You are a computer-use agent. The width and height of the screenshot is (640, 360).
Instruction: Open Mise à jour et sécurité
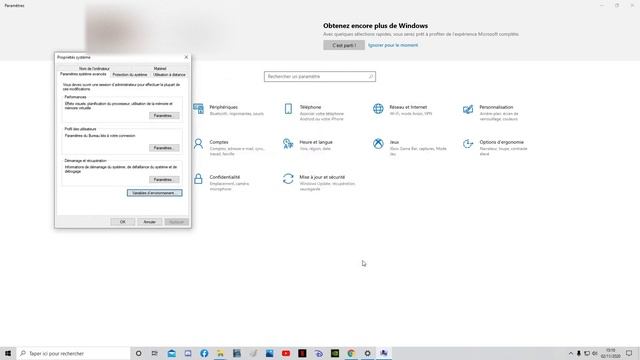[x=319, y=182]
